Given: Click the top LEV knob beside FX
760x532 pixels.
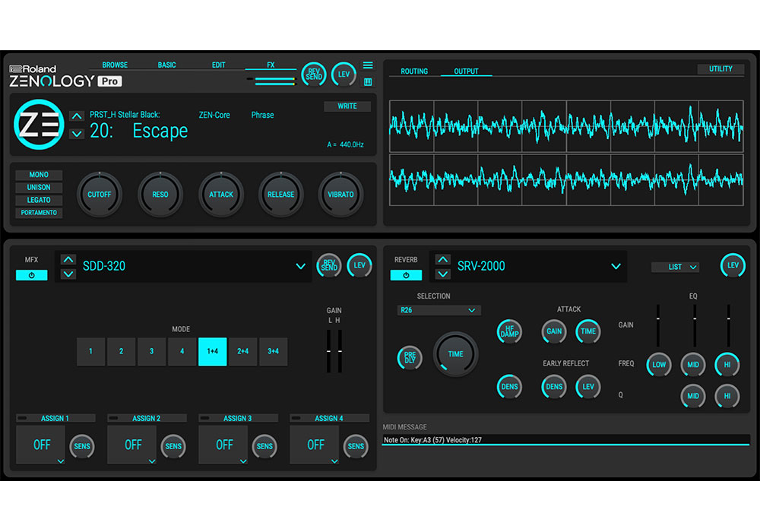Looking at the screenshot, I should pyautogui.click(x=344, y=74).
